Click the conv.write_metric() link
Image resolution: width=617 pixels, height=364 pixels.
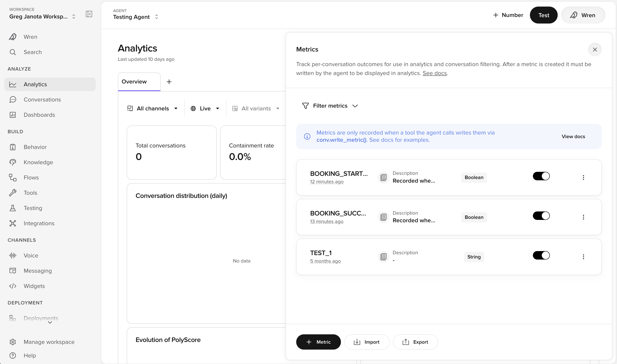(x=341, y=140)
